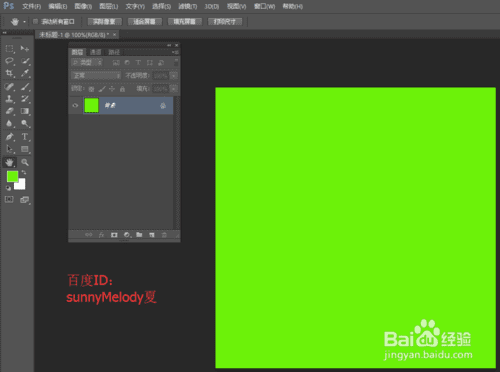Toggle lock transparent pixels
500x372 pixels.
(x=91, y=89)
